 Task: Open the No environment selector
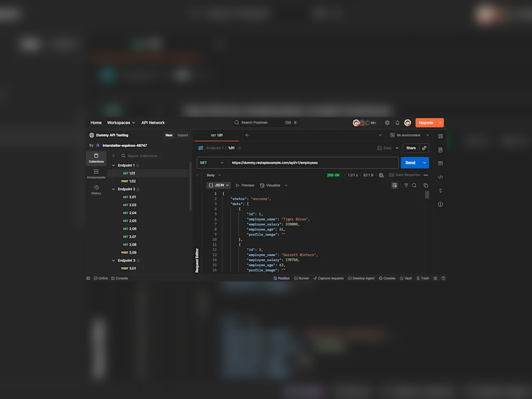click(410, 135)
